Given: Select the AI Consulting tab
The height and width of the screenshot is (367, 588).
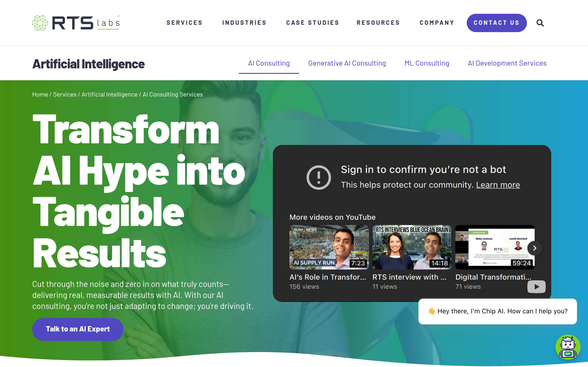Looking at the screenshot, I should tap(269, 63).
